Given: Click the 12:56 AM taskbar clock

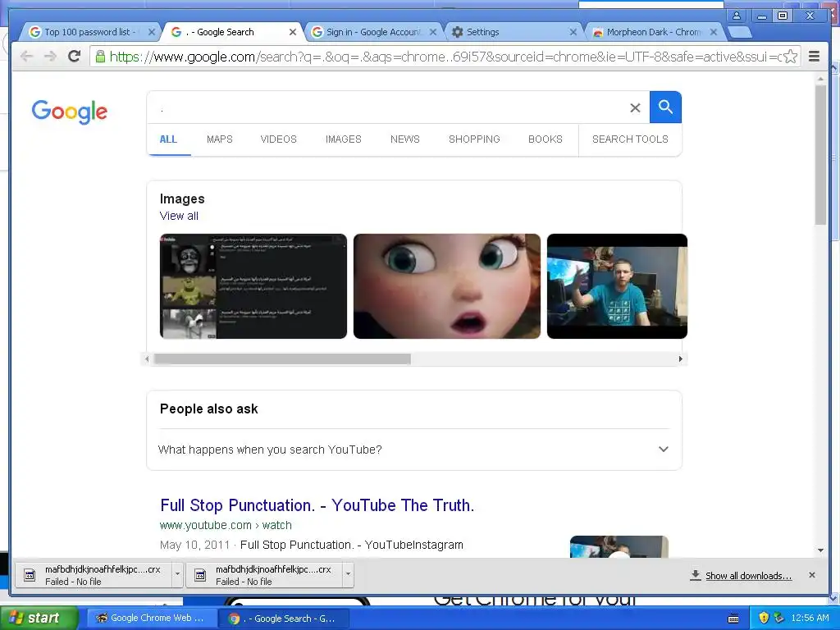Looking at the screenshot, I should point(810,618).
